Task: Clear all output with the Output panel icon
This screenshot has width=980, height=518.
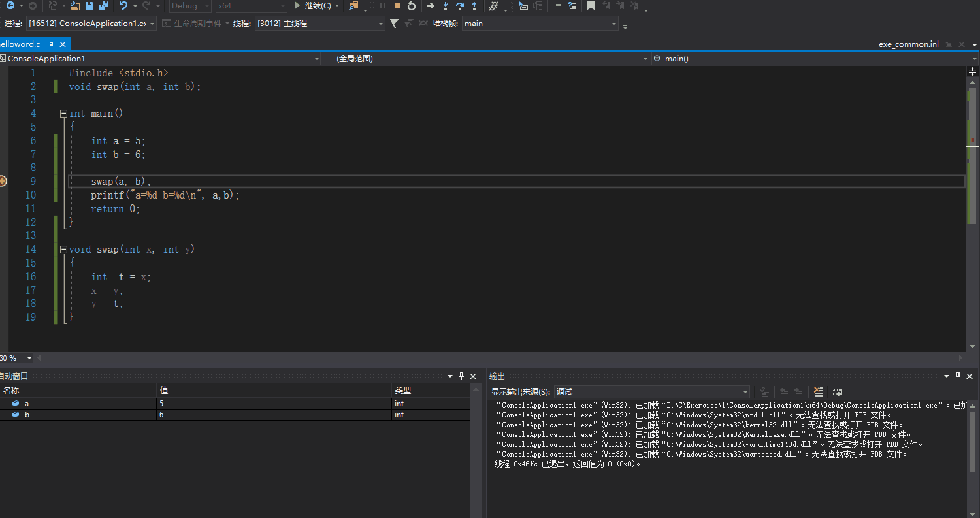Action: (818, 392)
